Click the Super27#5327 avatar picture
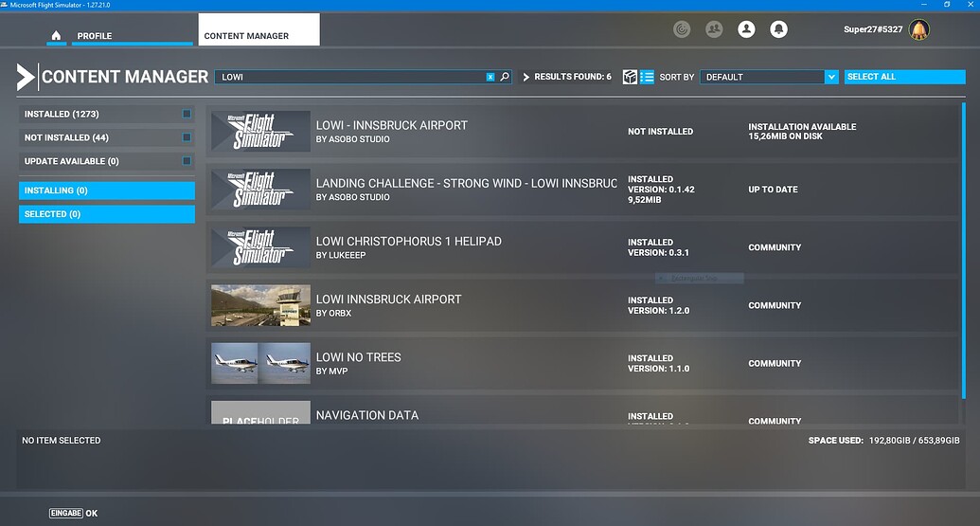The width and height of the screenshot is (980, 526). pos(918,29)
